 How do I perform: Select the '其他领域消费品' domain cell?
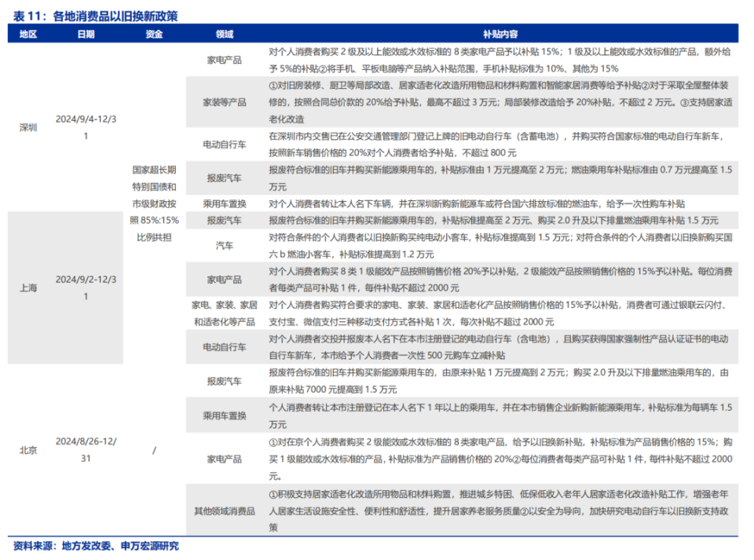[224, 511]
